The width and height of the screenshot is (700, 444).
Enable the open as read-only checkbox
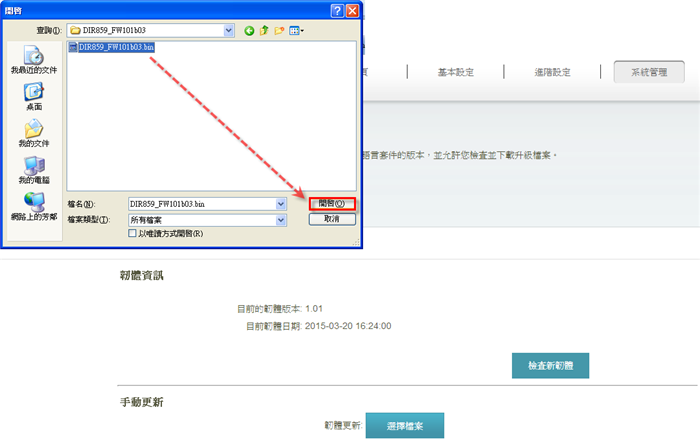tap(133, 233)
